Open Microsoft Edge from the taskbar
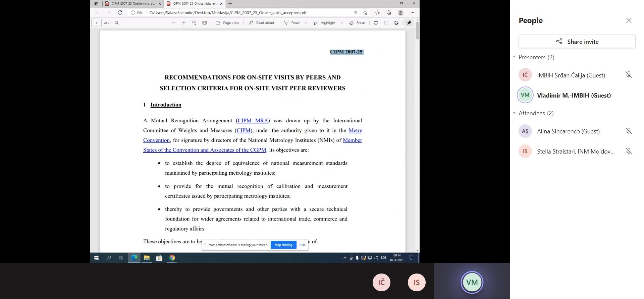 click(x=134, y=258)
